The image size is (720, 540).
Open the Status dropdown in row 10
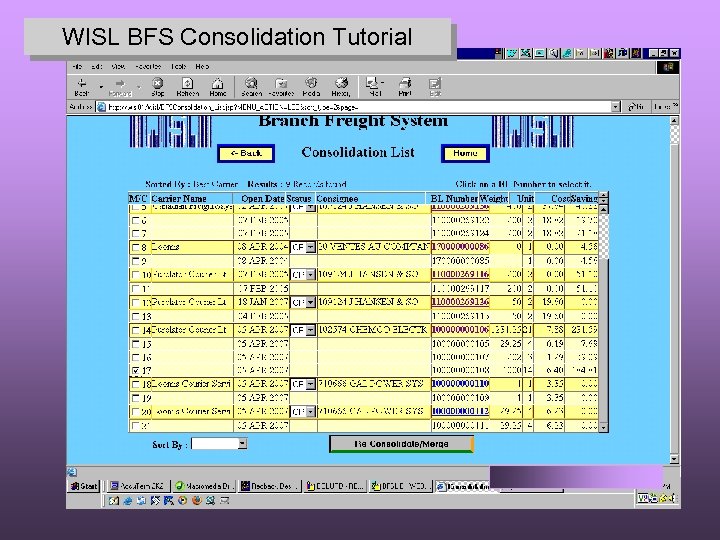[x=311, y=275]
